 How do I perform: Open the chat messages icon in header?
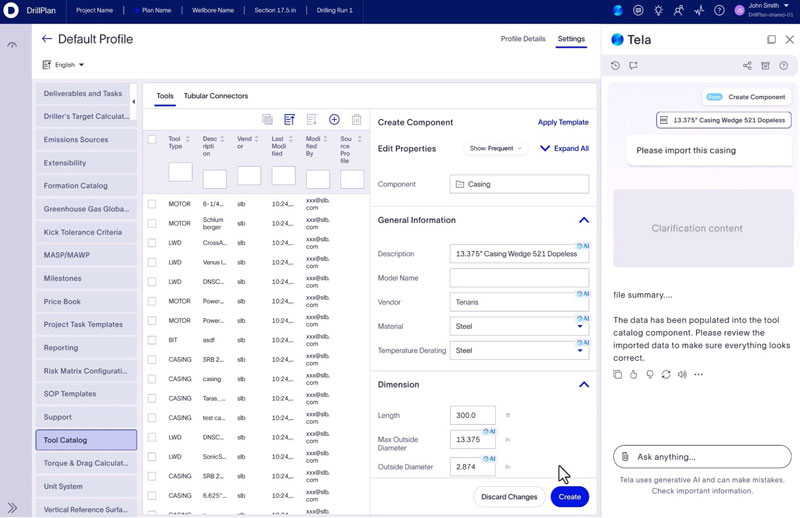(x=638, y=10)
